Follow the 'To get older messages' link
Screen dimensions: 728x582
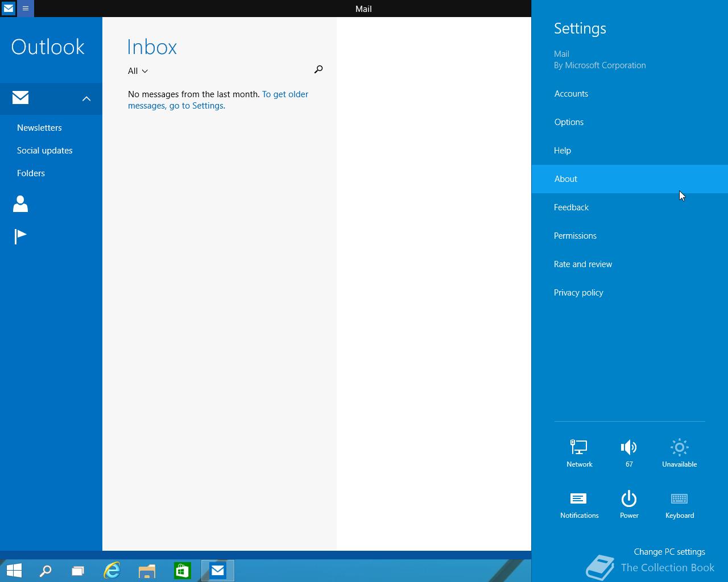click(x=218, y=100)
